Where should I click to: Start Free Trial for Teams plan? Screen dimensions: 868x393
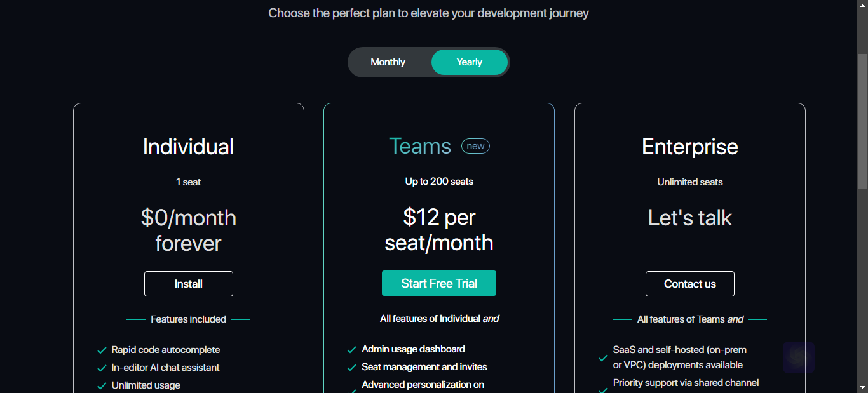click(439, 283)
